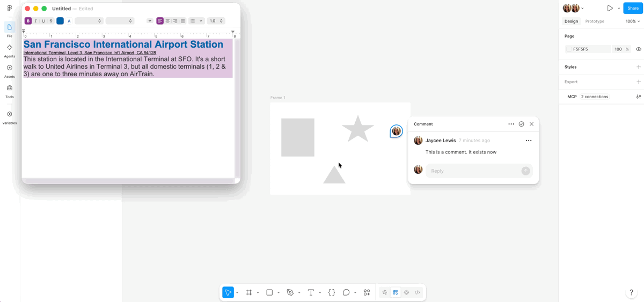Open the collaborator avatars dropdown
Viewport: 644px width, 302px height.
click(573, 8)
